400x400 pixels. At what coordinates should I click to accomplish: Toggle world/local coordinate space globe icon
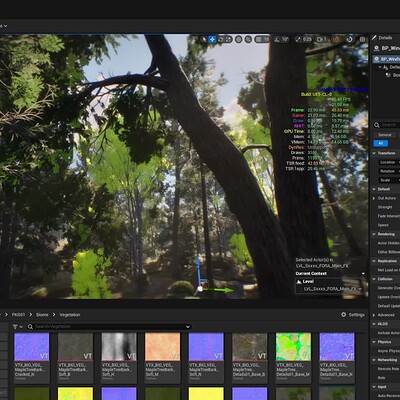coord(239,39)
